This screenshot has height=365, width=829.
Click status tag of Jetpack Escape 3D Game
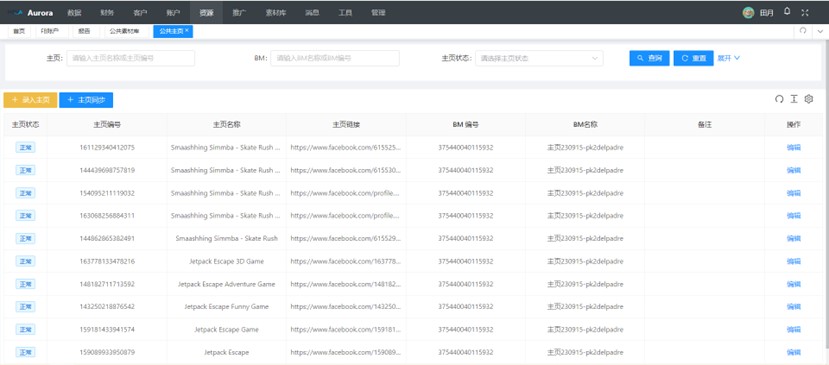tap(25, 261)
